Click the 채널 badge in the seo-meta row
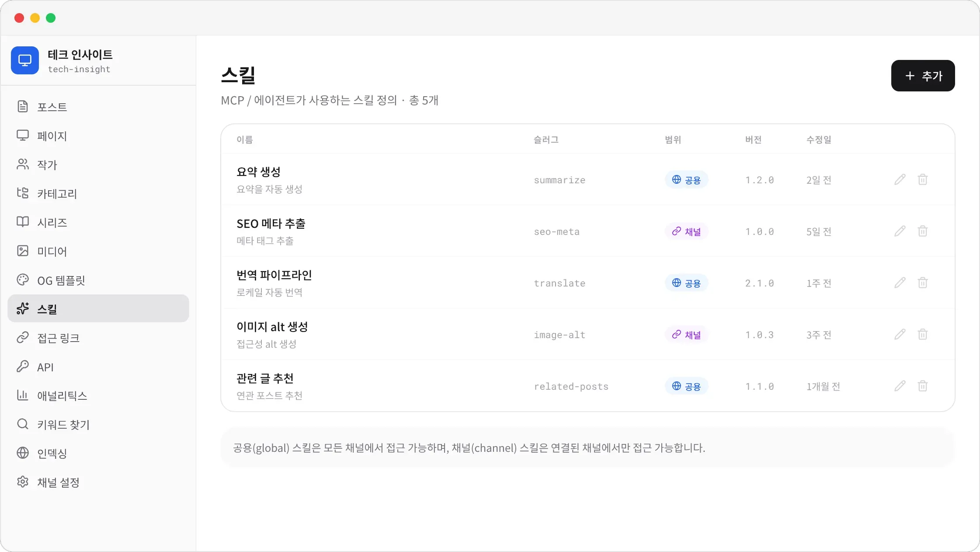980x552 pixels. click(686, 231)
